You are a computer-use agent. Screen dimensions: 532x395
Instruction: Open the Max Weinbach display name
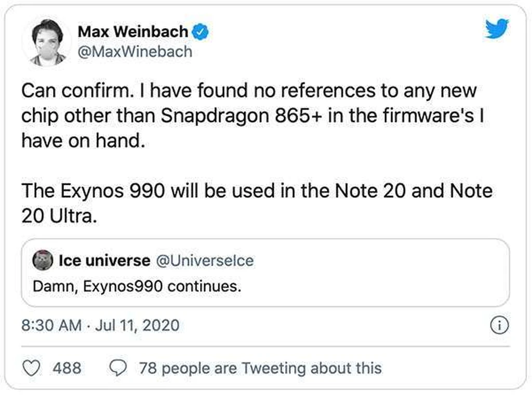point(133,32)
